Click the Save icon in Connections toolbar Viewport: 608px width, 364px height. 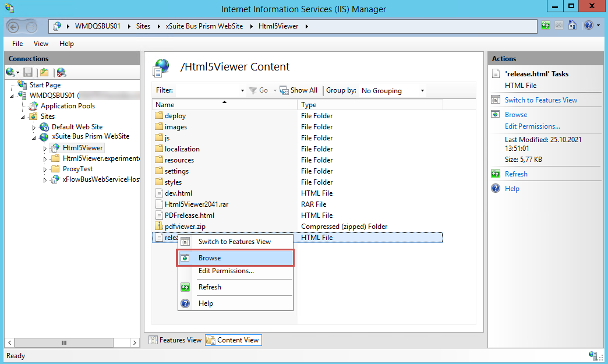tap(28, 72)
